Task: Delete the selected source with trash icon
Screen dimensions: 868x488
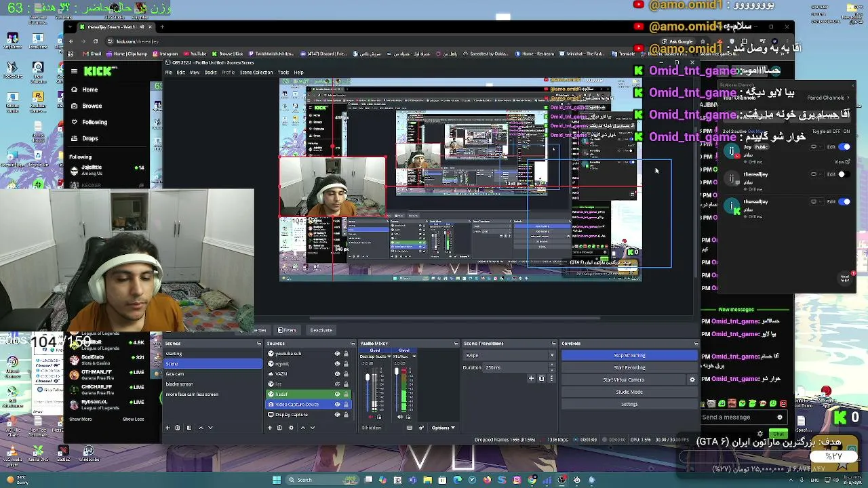Action: point(279,428)
